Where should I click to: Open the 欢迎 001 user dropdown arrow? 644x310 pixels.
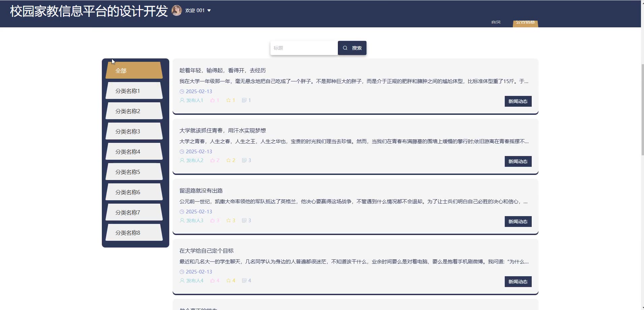click(209, 10)
